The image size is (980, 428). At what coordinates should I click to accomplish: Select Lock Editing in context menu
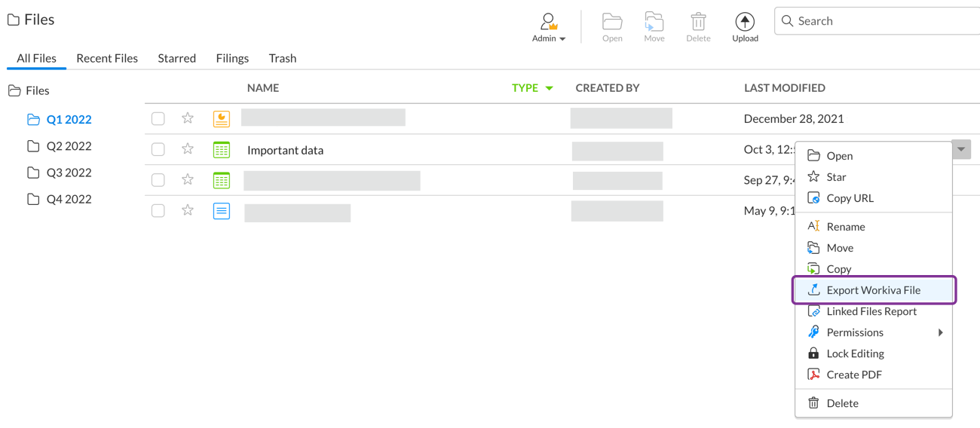coord(855,353)
